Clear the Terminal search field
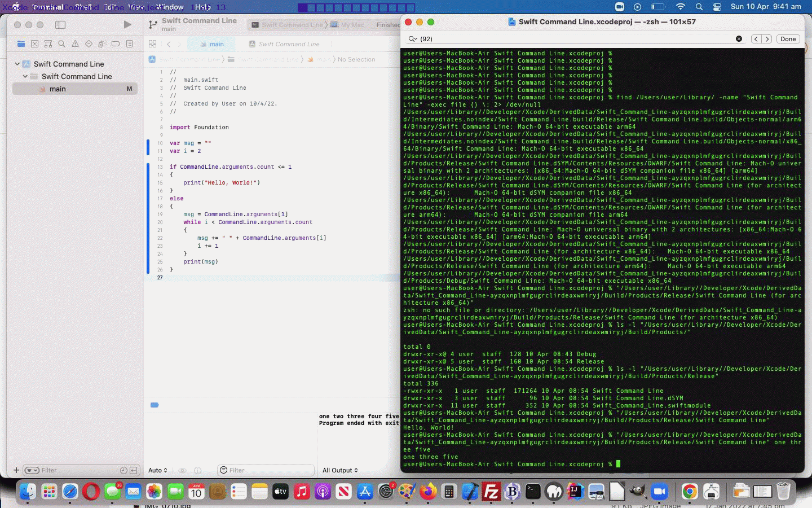This screenshot has width=812, height=508. click(739, 39)
